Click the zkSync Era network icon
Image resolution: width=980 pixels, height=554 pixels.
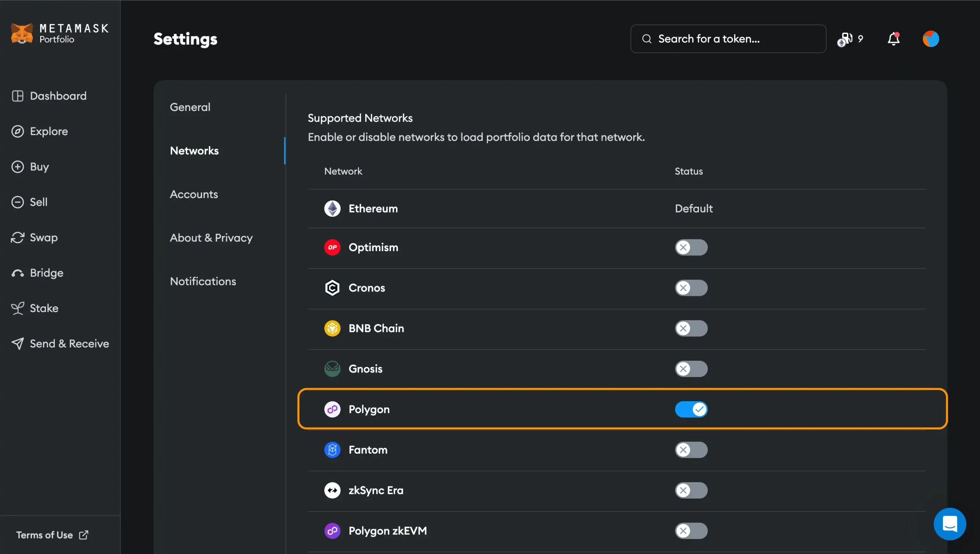[332, 489]
